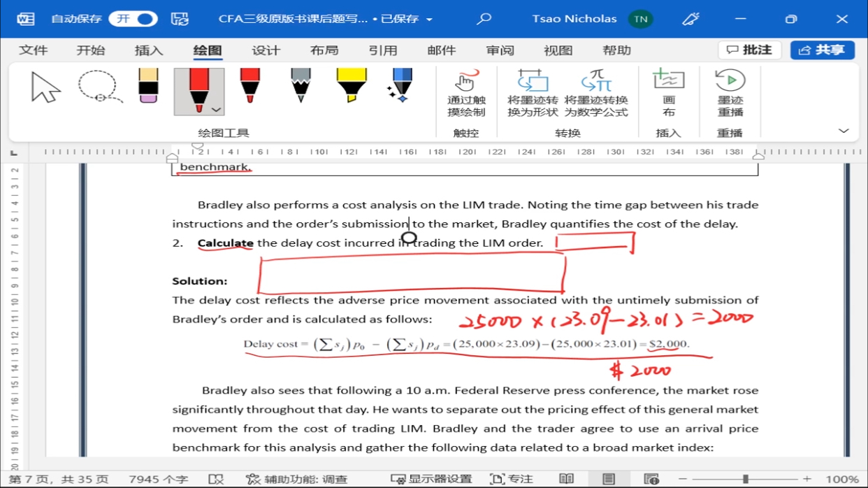Image resolution: width=868 pixels, height=488 pixels.
Task: Switch to the 开始 tab
Action: 91,50
